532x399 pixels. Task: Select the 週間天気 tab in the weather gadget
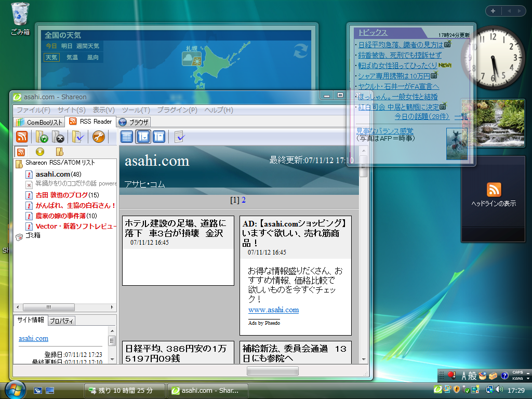click(x=87, y=46)
